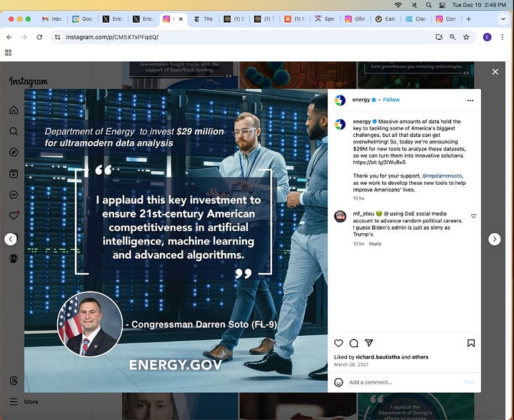Click mf_stou's avatar picture

click(340, 216)
